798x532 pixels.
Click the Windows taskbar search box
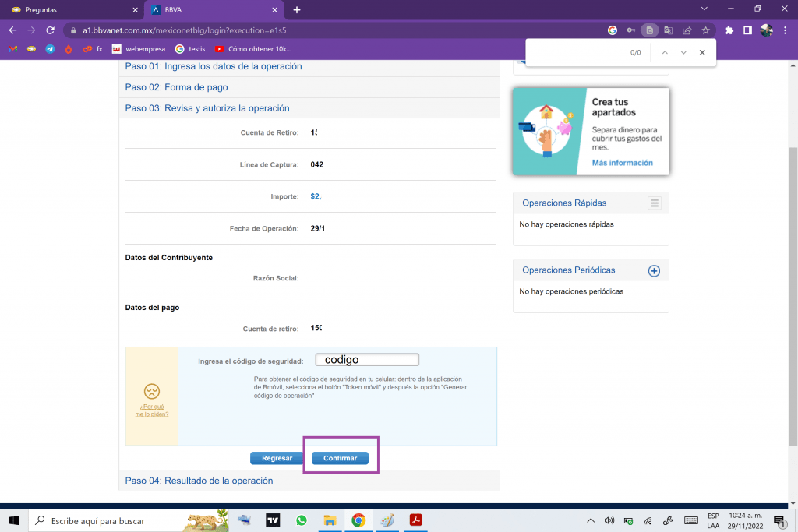[129, 520]
